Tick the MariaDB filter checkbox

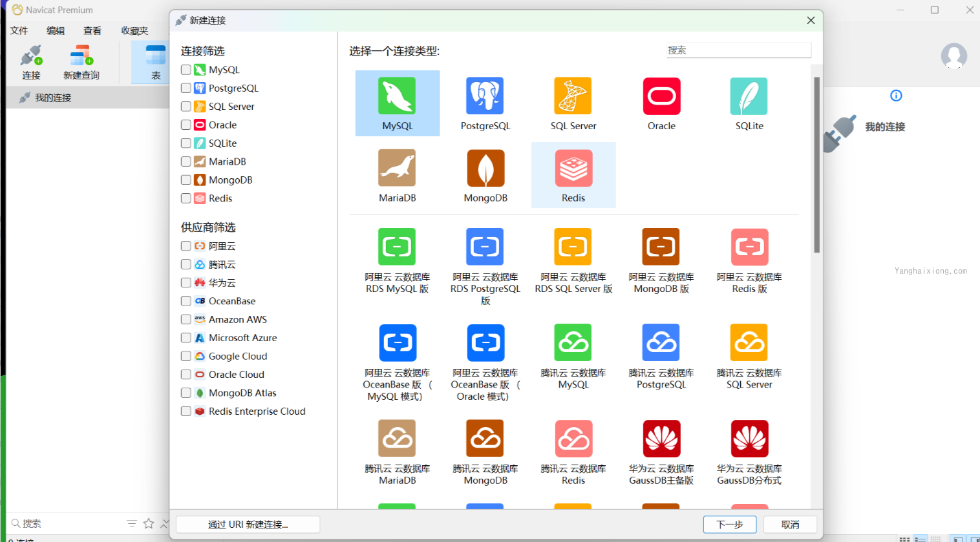(x=186, y=162)
